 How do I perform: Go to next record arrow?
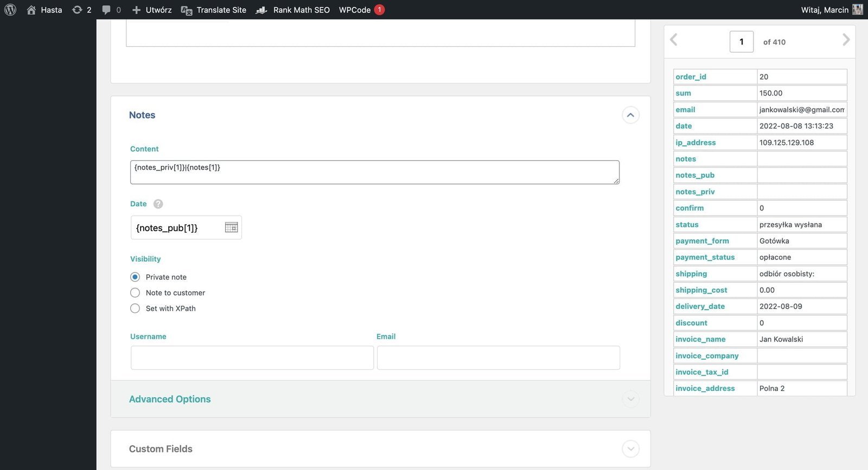[x=845, y=40]
